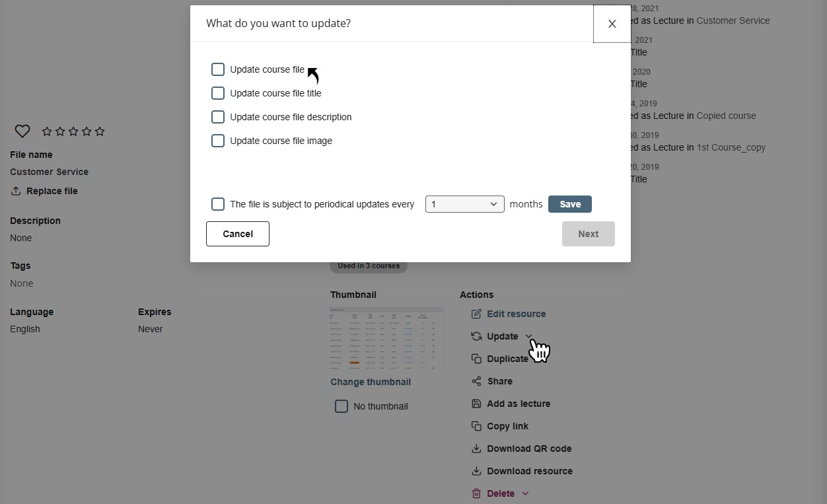The width and height of the screenshot is (827, 504).
Task: Expand the Delete options chevron
Action: 525,493
